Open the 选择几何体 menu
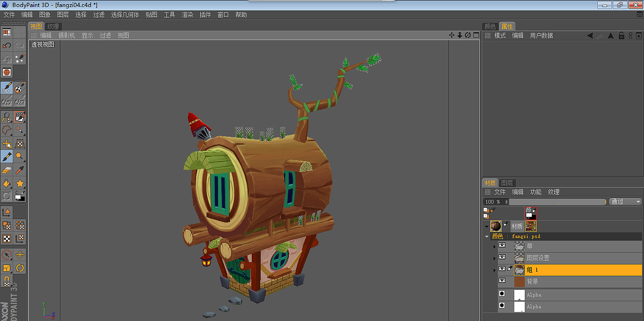Screen dimensions: 644x321 pyautogui.click(x=125, y=15)
